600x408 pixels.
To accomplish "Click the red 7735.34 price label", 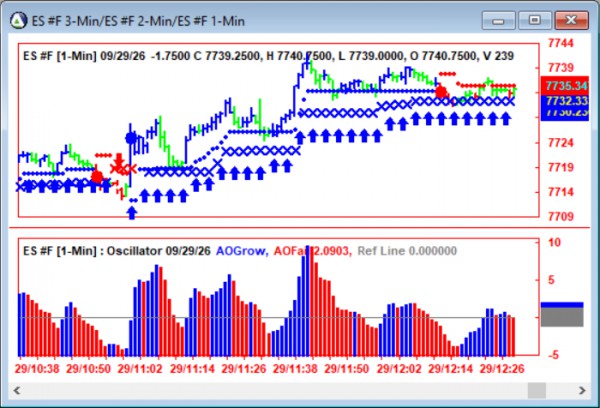I will (x=564, y=86).
